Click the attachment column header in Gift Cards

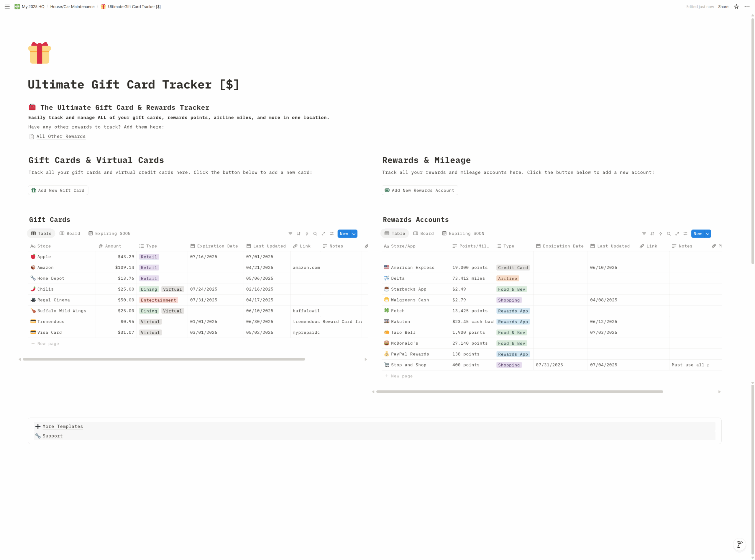(x=366, y=246)
